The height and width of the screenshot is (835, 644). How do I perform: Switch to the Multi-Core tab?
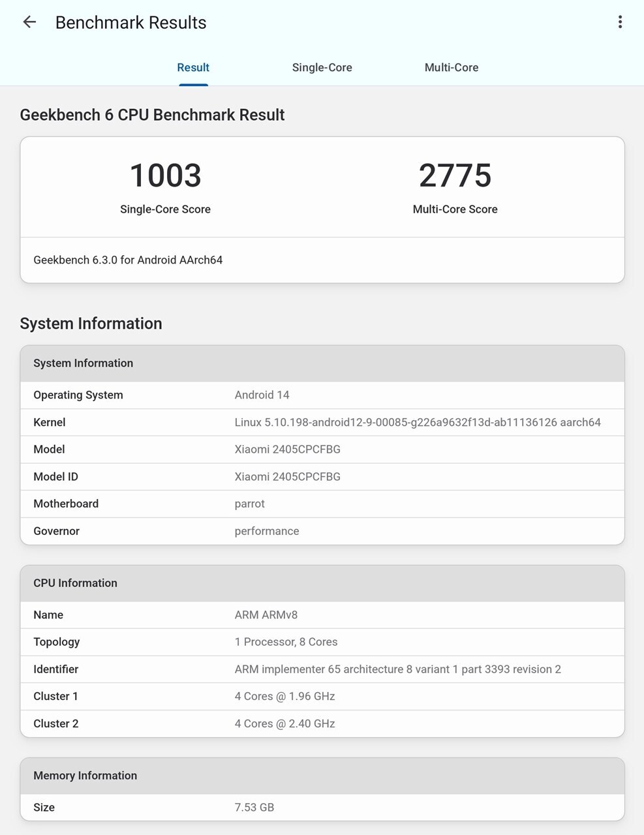coord(452,67)
